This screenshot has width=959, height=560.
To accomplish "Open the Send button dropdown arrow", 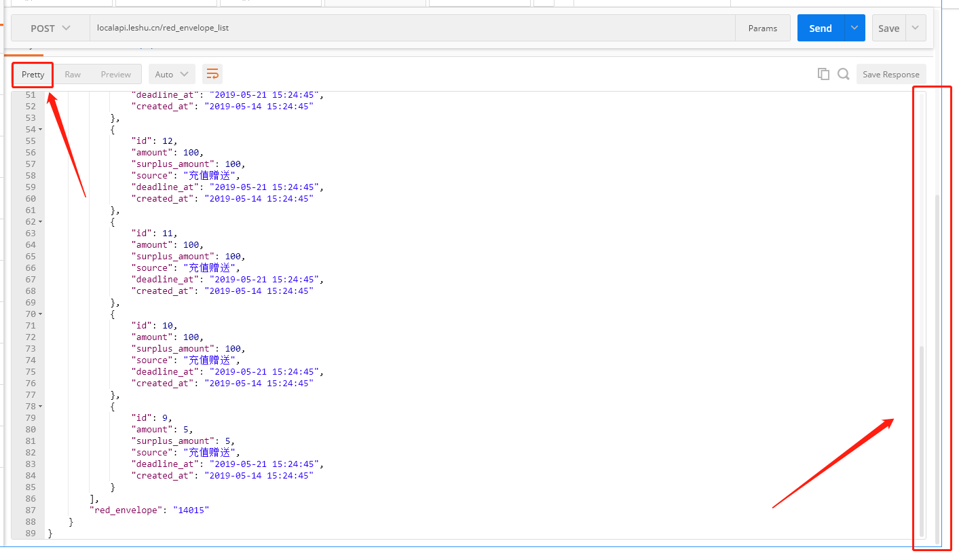I will coord(854,28).
